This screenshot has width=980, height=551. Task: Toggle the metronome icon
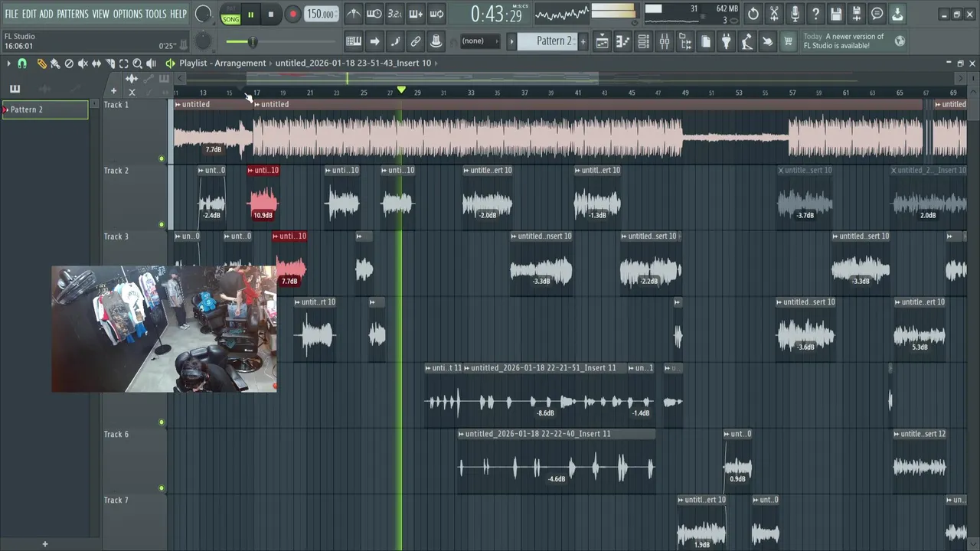pos(354,14)
